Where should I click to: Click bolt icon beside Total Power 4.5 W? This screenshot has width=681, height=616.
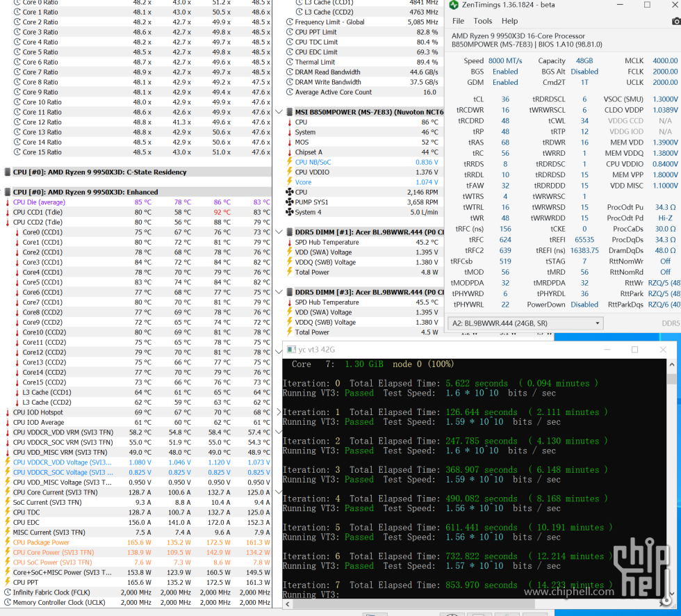coord(290,332)
